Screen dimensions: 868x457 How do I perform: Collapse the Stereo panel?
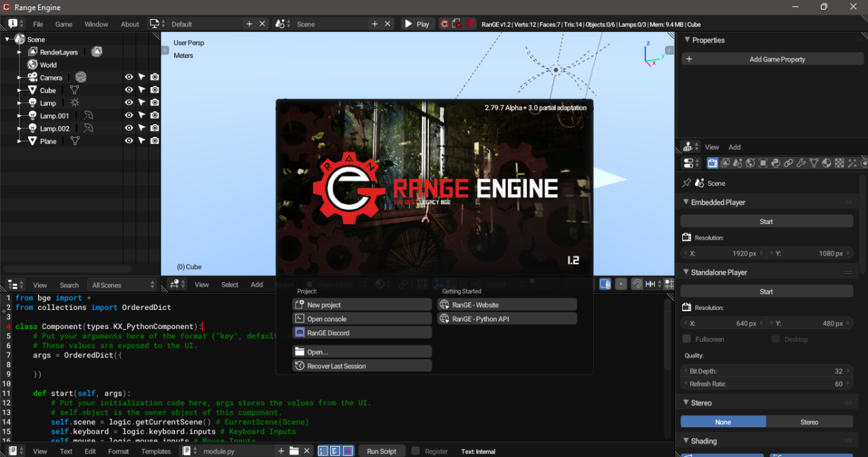point(686,403)
